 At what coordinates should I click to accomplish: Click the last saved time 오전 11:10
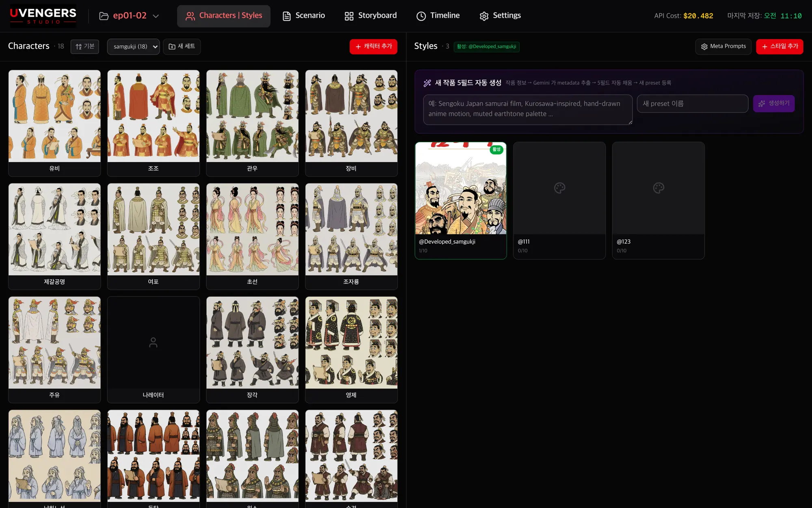pyautogui.click(x=783, y=16)
